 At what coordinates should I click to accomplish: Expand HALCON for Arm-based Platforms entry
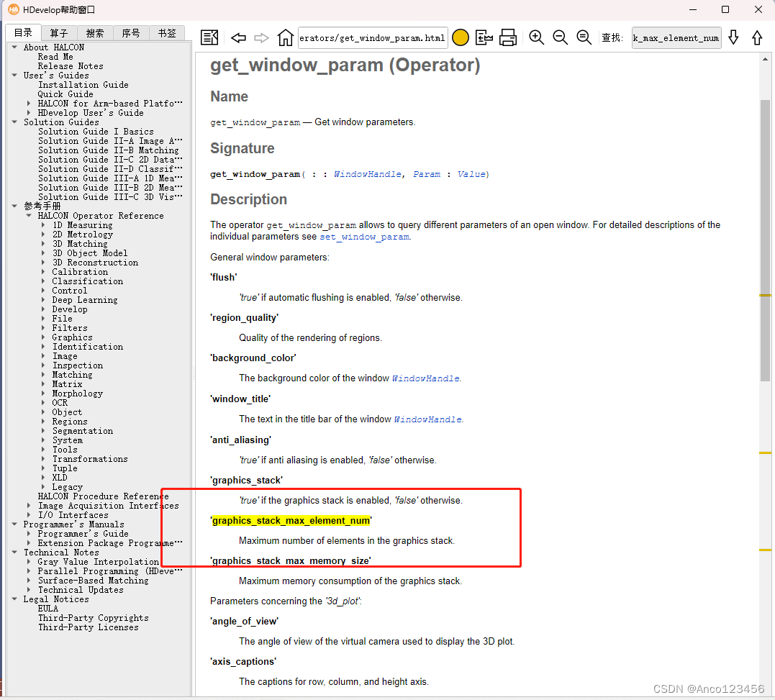click(29, 104)
